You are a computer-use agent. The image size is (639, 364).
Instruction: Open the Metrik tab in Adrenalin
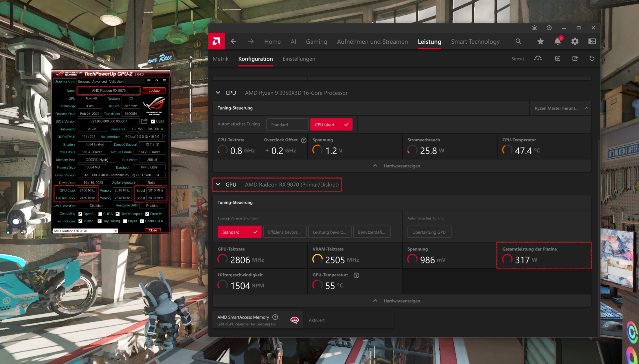click(x=221, y=59)
